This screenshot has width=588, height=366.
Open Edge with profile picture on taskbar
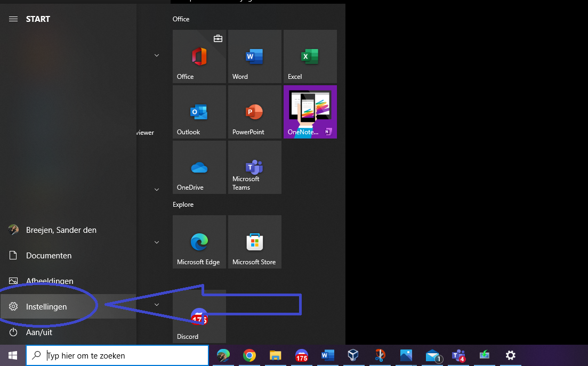223,355
